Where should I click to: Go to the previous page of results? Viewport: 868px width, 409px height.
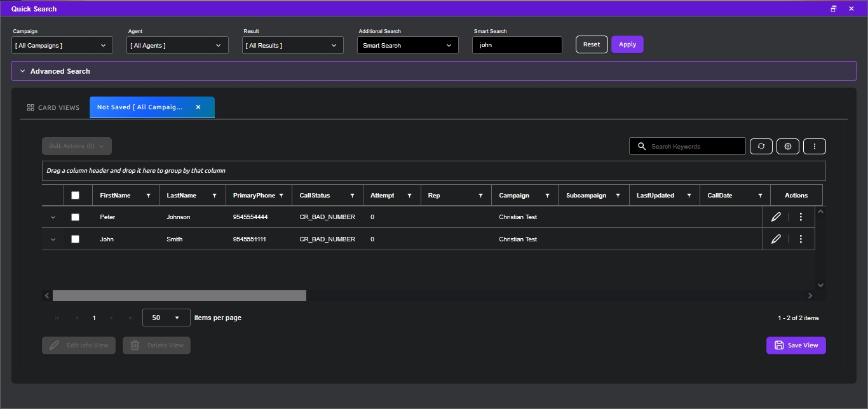coord(76,318)
